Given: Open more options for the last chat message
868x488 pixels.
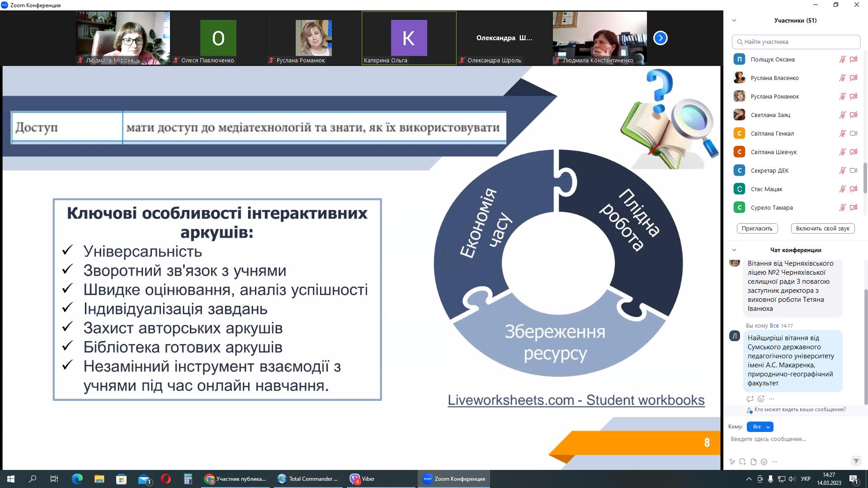Looking at the screenshot, I should click(772, 399).
